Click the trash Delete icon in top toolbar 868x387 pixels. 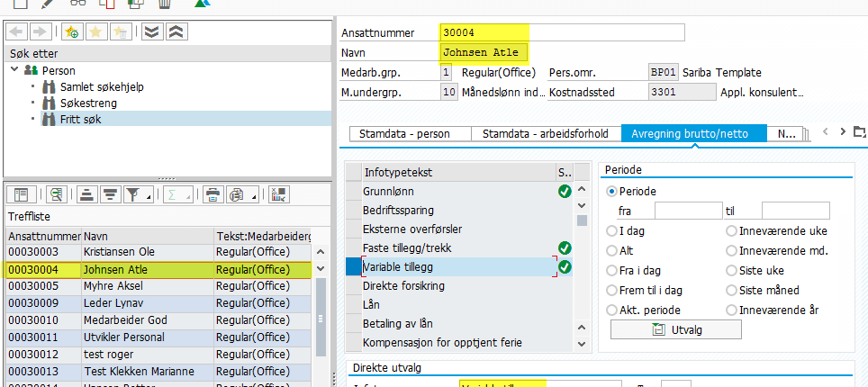click(165, 4)
